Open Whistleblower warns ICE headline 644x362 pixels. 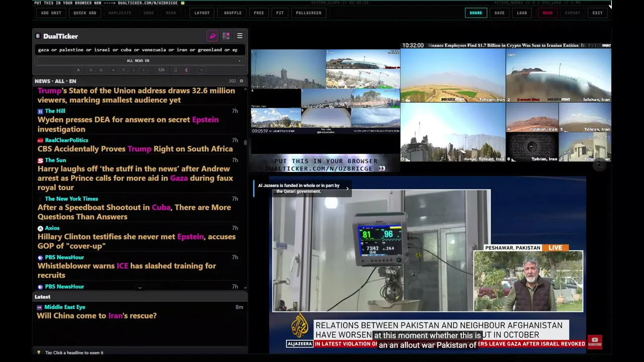[127, 270]
